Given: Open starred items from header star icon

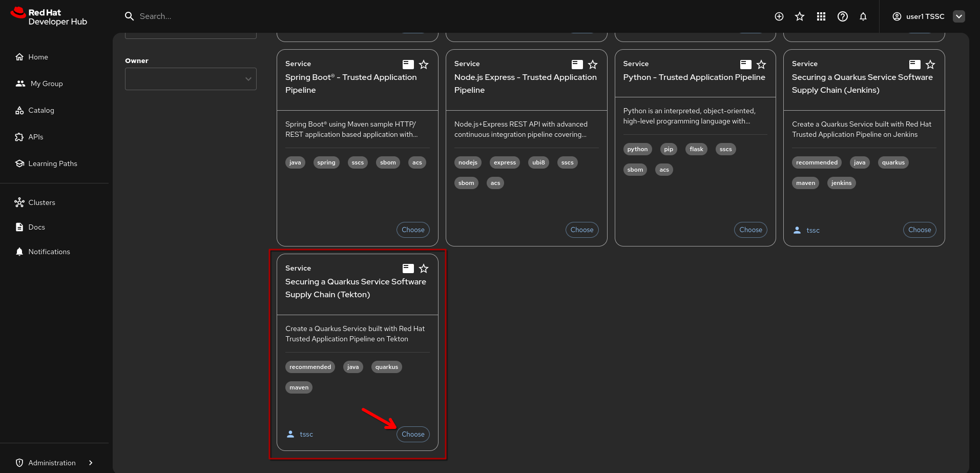Looking at the screenshot, I should [x=799, y=16].
